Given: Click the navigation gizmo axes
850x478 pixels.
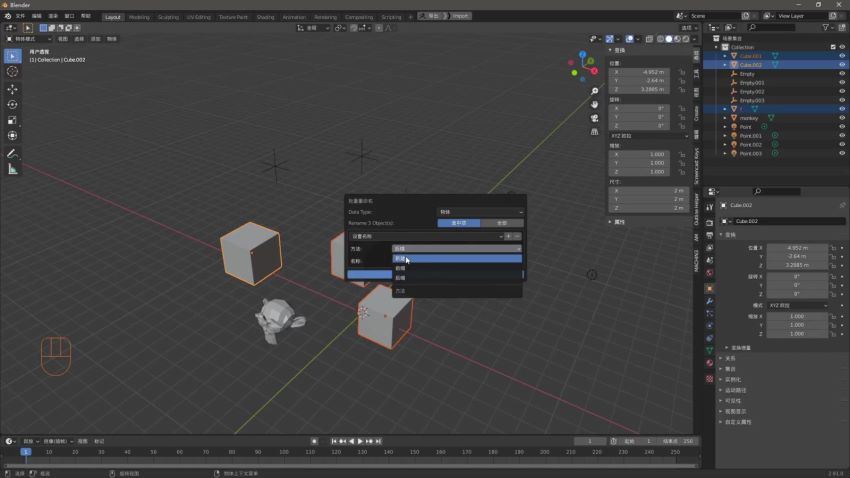Looking at the screenshot, I should coord(583,67).
